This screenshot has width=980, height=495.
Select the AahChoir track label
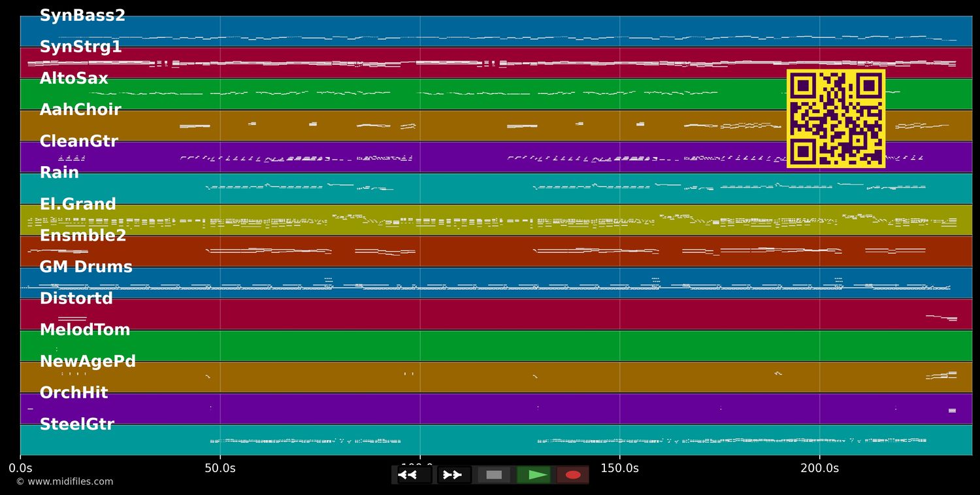tap(80, 110)
